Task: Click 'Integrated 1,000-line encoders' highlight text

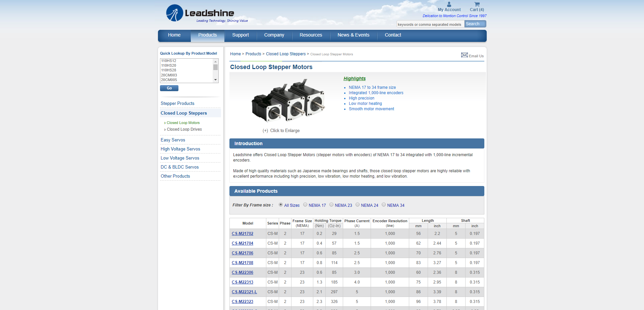Action: [x=376, y=93]
